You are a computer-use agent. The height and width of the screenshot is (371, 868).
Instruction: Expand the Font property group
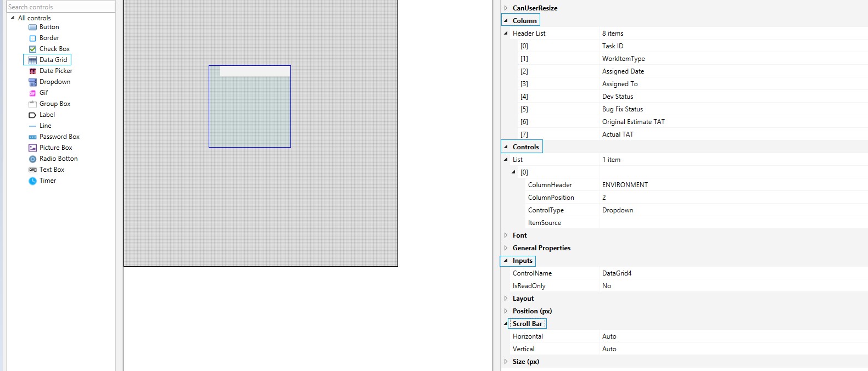click(506, 235)
